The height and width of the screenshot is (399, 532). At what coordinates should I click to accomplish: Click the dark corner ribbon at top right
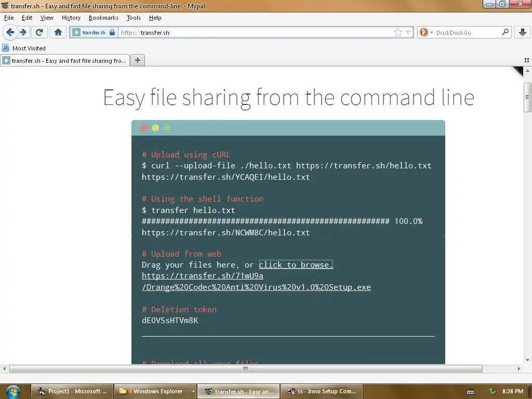[x=518, y=71]
